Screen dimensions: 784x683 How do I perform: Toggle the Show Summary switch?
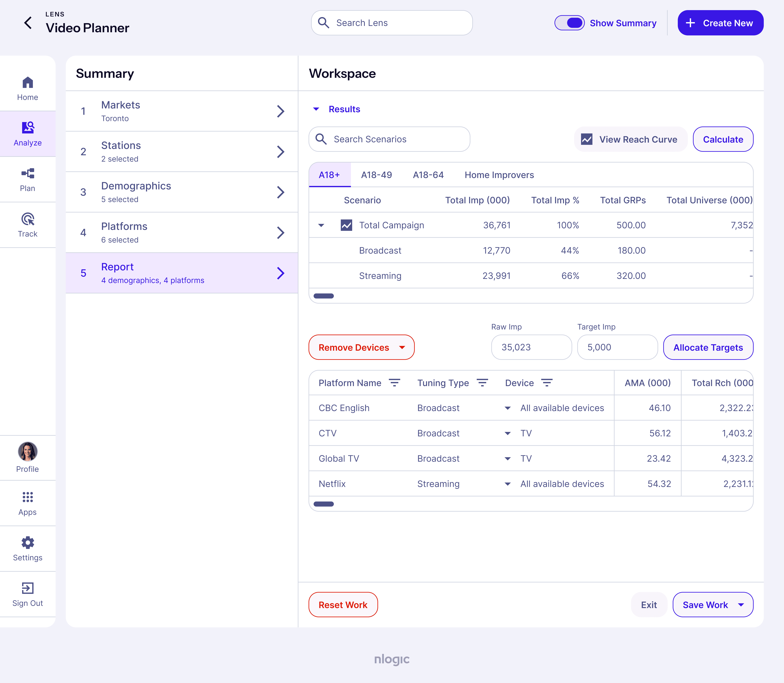[569, 23]
